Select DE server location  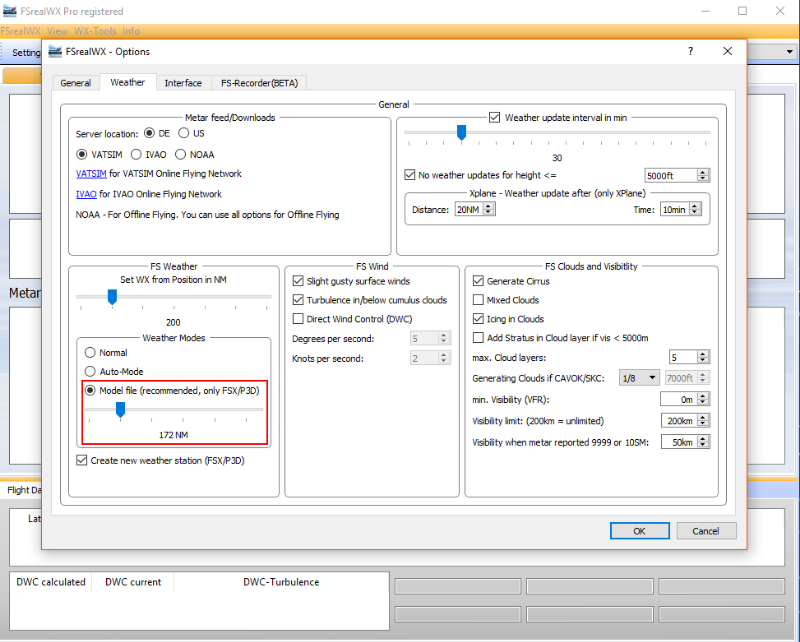pos(149,133)
